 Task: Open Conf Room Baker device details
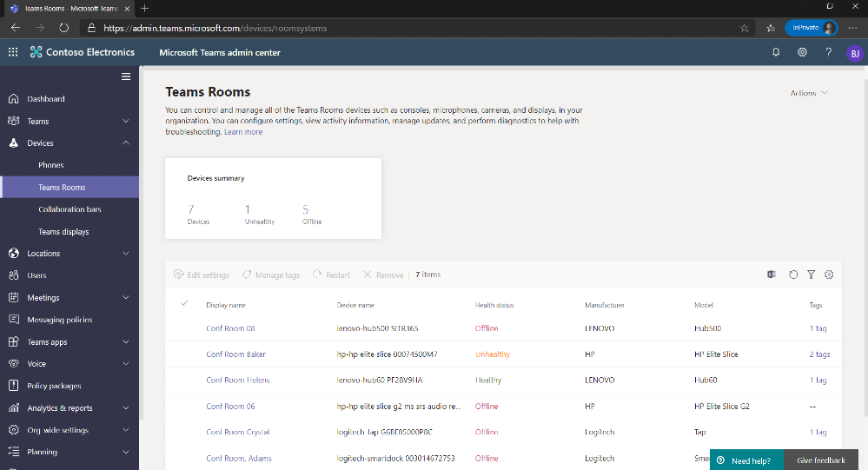235,354
